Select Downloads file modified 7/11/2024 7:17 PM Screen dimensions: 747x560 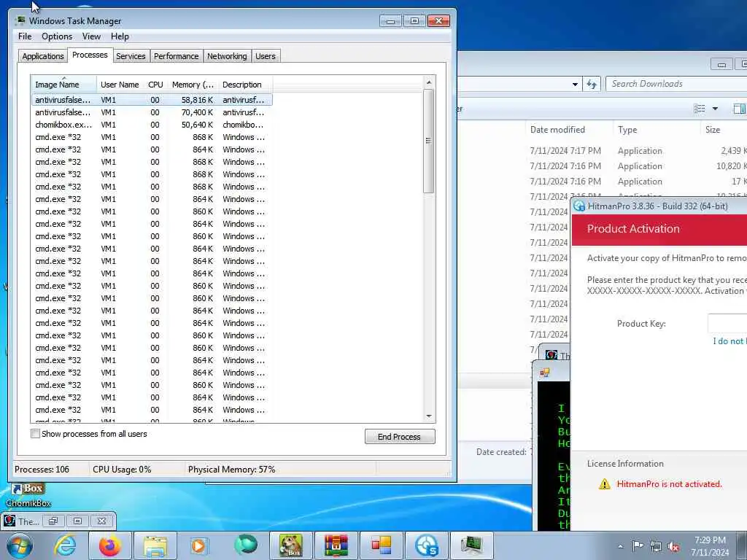coord(602,151)
